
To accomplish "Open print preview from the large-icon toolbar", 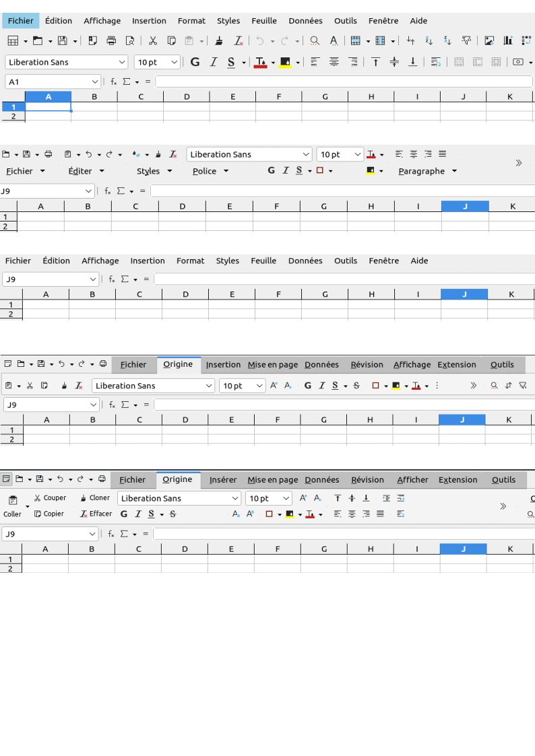I will (130, 41).
